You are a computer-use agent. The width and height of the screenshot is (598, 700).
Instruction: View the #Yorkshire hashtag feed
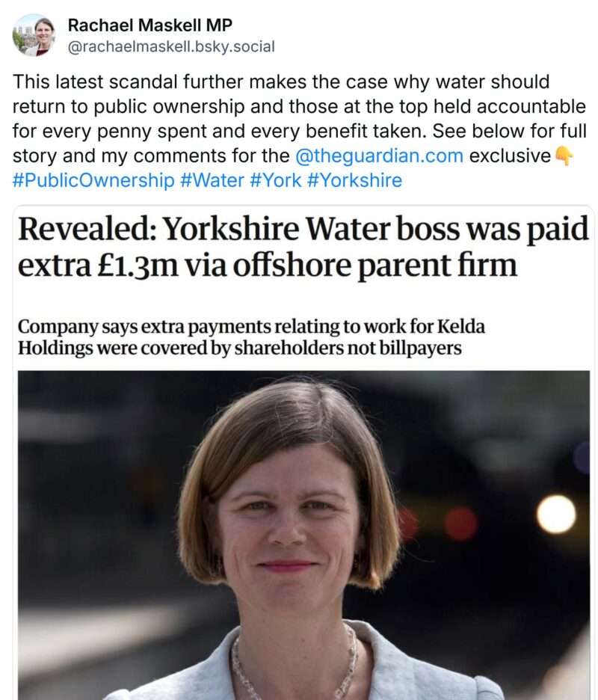pyautogui.click(x=354, y=180)
